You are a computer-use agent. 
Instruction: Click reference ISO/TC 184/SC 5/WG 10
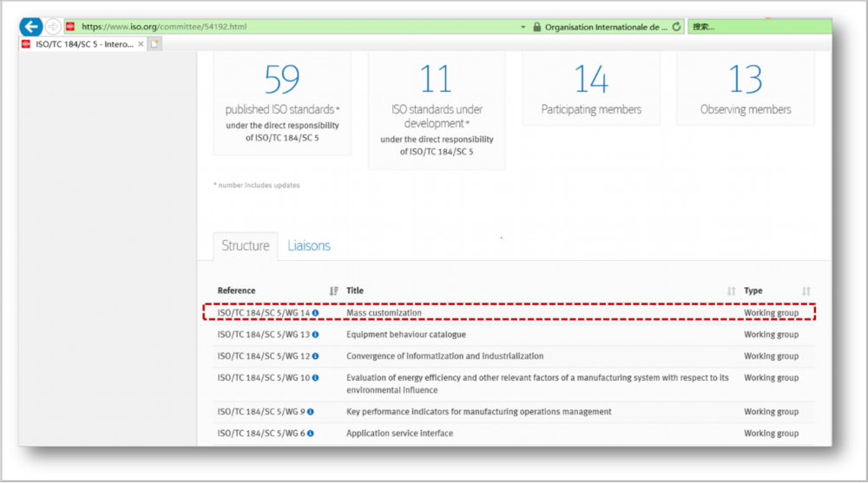pos(264,378)
